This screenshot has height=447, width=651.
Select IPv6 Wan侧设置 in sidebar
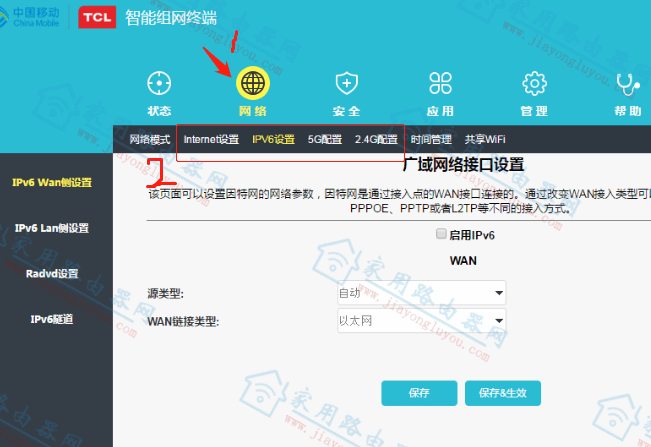pyautogui.click(x=52, y=183)
